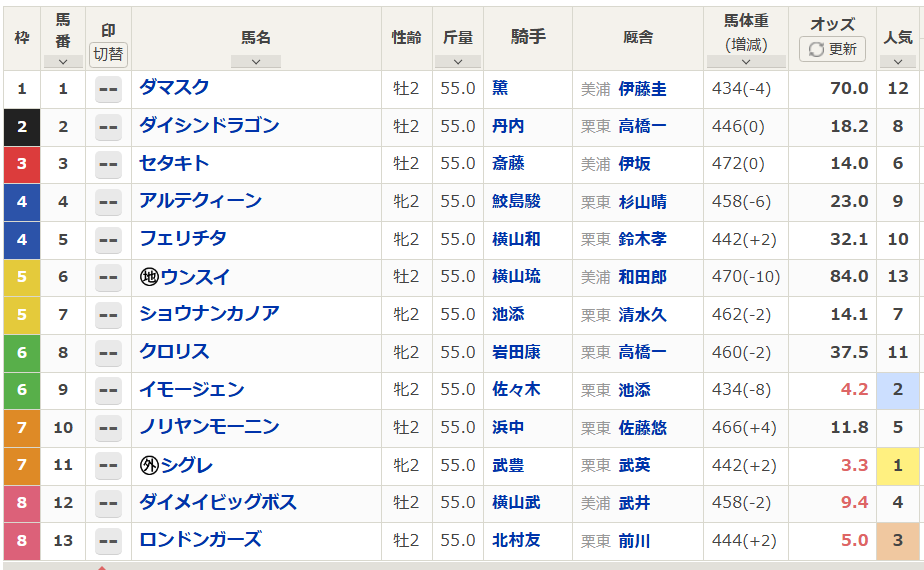This screenshot has height=570, width=924.
Task: Open sort dropdown under 斤量 header
Action: [458, 62]
